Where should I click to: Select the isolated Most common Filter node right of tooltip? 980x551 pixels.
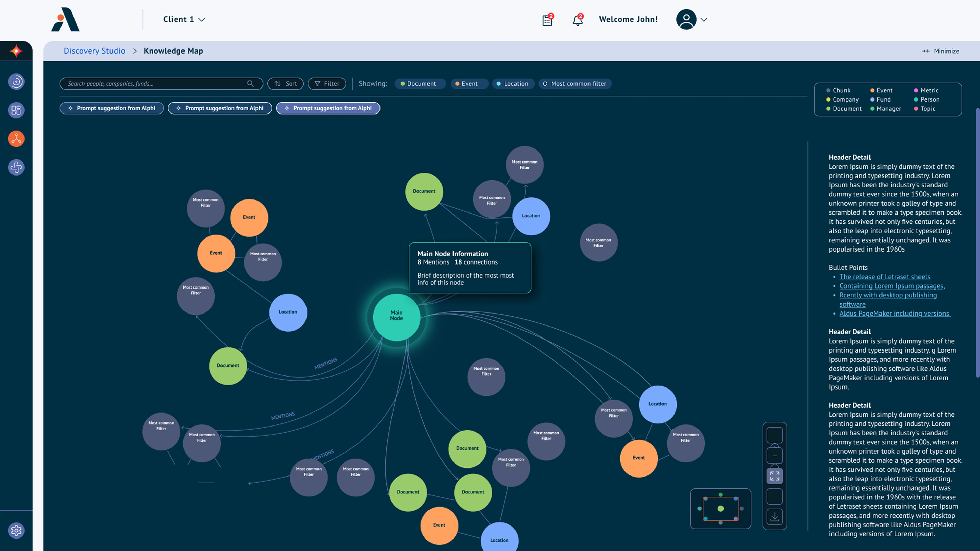click(598, 243)
